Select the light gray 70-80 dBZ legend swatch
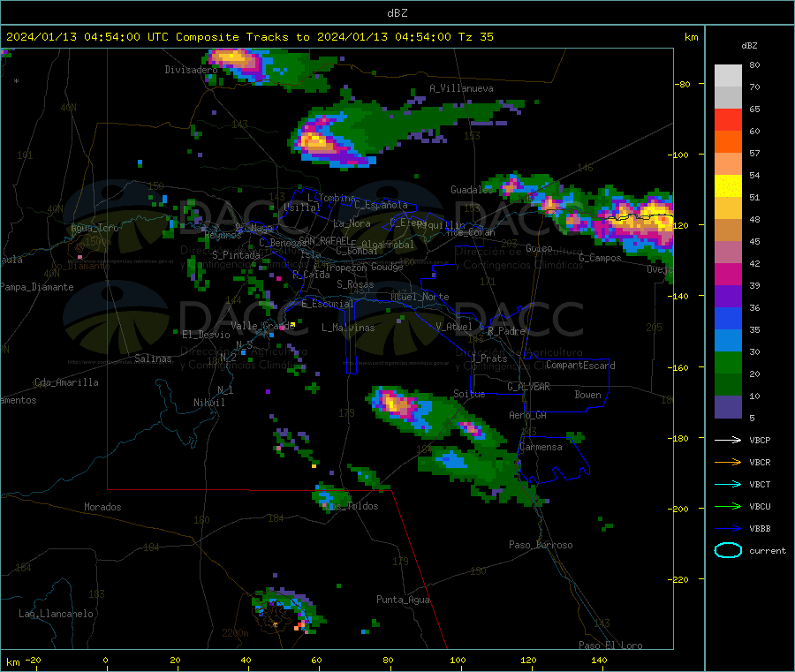The width and height of the screenshot is (795, 672). tap(728, 76)
